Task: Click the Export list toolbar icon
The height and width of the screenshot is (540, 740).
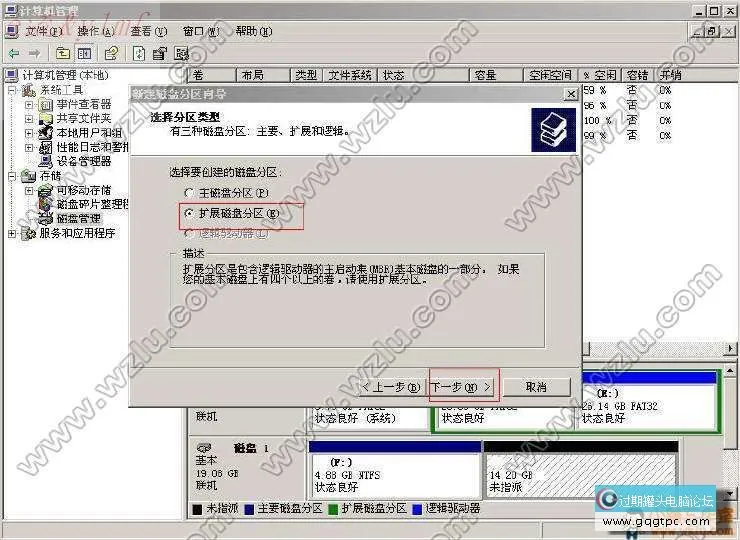Action: [160, 53]
